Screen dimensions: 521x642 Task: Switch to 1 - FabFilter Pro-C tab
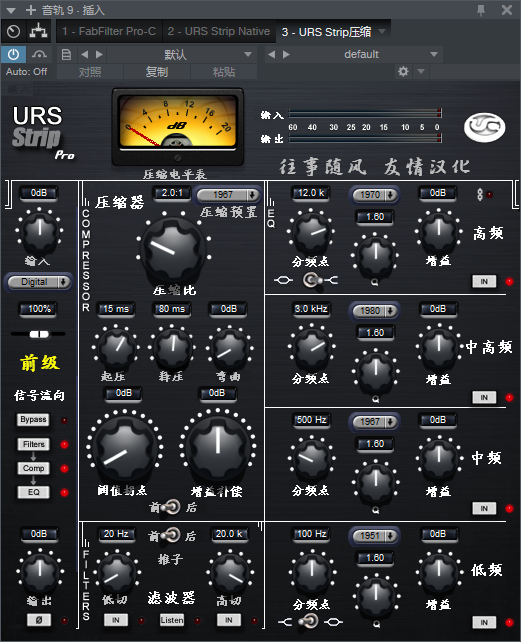click(x=109, y=31)
